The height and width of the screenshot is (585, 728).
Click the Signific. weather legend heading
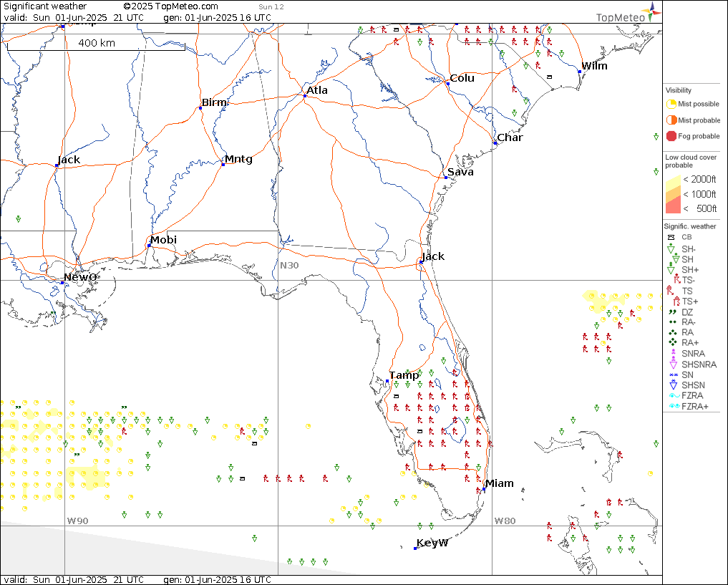pos(690,226)
